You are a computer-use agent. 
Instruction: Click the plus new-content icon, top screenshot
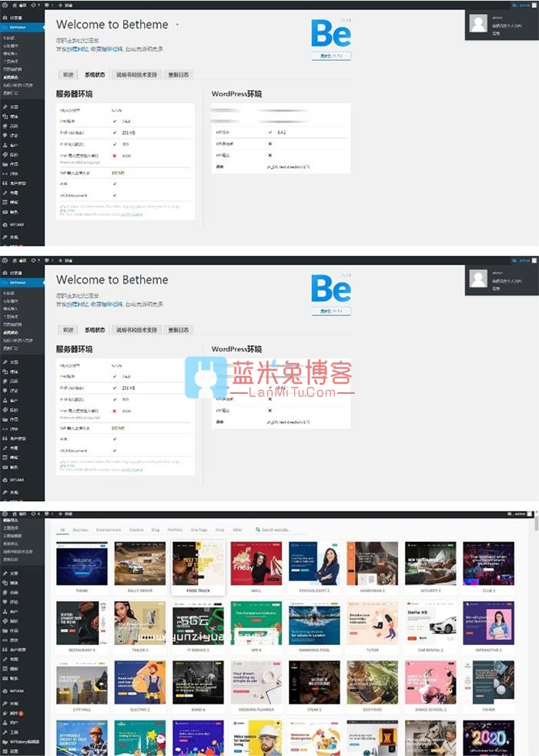pos(60,5)
